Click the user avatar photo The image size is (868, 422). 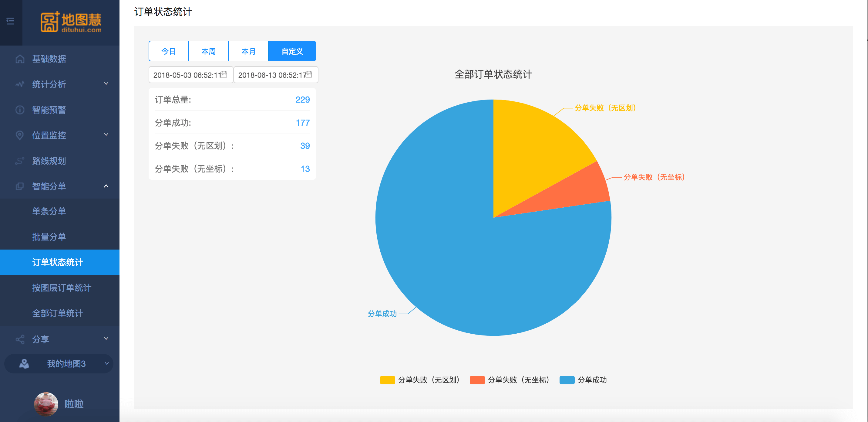point(46,404)
